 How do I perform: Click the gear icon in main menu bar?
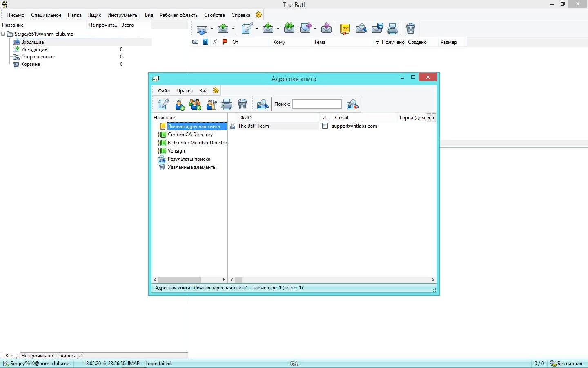pyautogui.click(x=259, y=15)
